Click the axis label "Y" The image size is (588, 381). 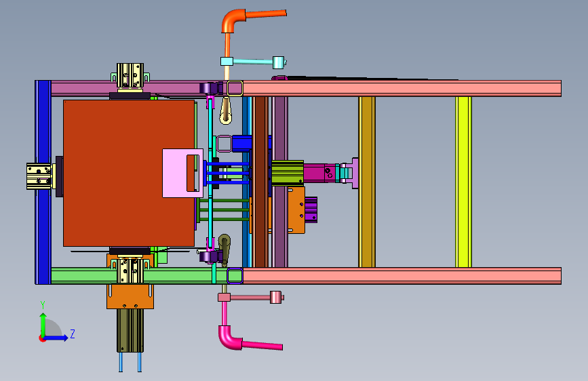(43, 305)
